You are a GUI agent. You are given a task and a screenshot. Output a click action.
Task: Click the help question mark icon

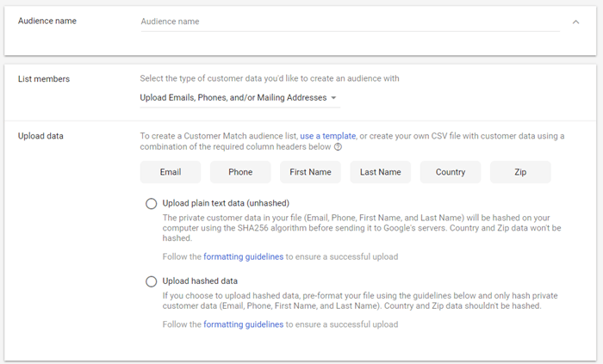click(339, 147)
